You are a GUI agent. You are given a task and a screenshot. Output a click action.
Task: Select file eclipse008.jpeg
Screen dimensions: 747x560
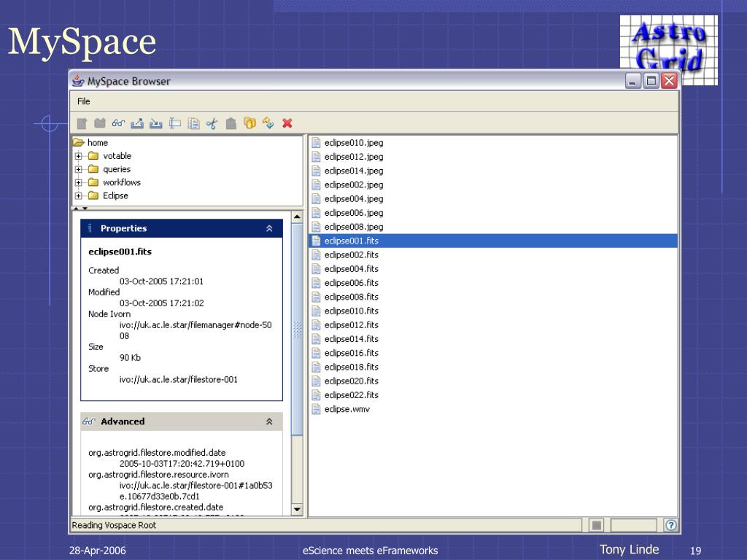click(354, 227)
